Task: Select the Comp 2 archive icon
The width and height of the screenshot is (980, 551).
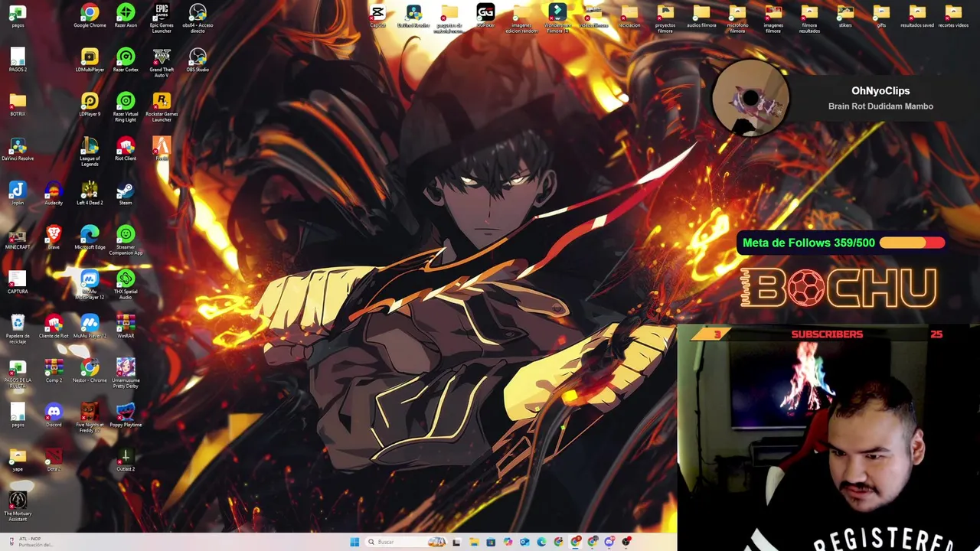Action: point(54,370)
